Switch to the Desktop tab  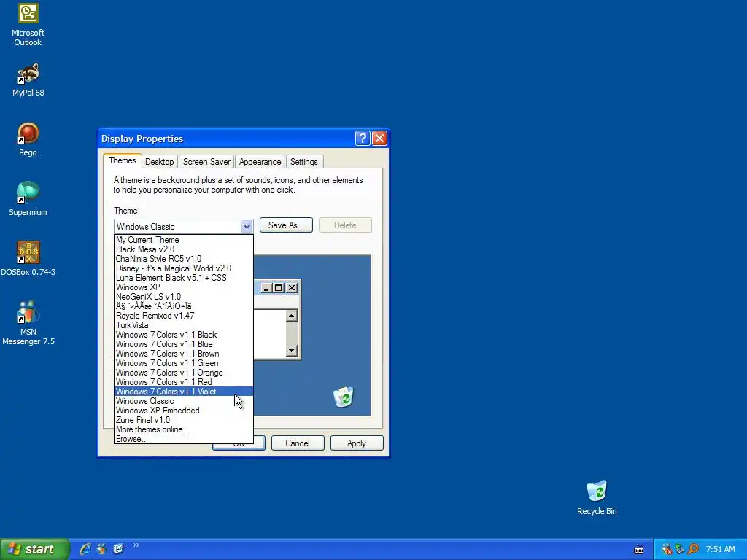click(x=160, y=162)
